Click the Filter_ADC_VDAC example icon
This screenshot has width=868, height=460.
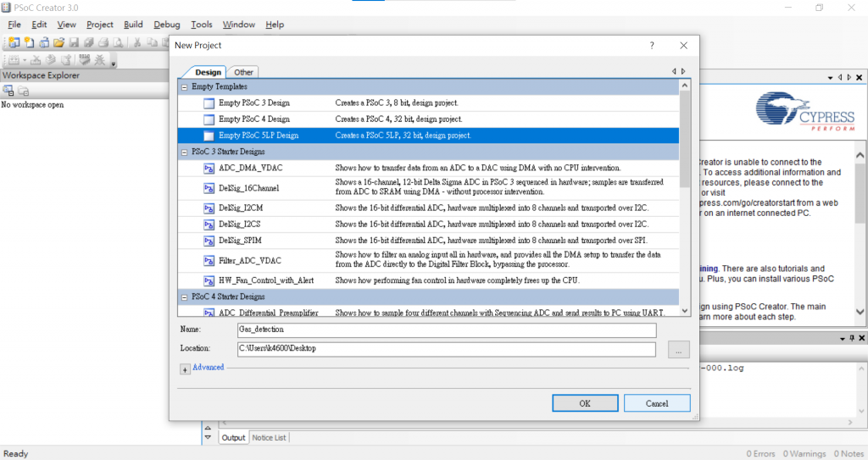[x=209, y=261]
